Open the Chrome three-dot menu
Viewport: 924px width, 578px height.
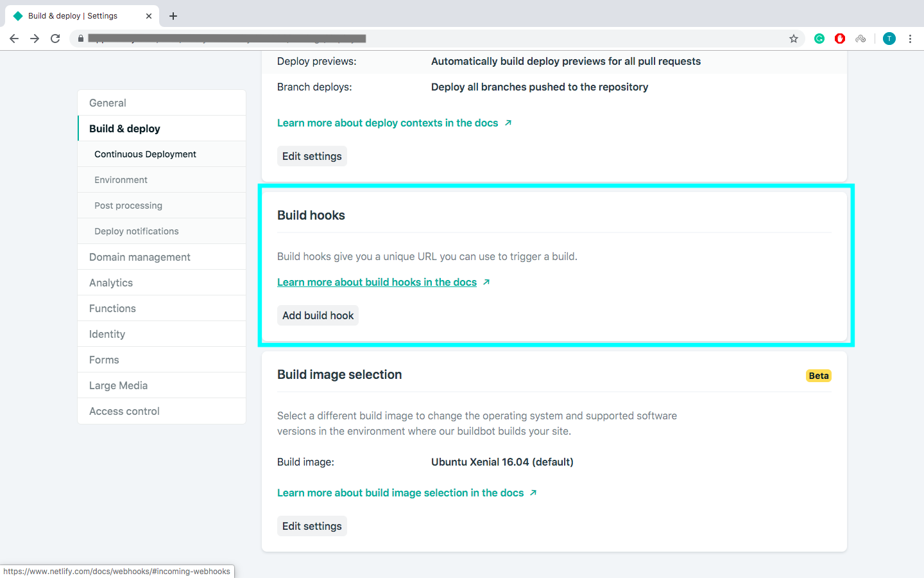coord(910,39)
